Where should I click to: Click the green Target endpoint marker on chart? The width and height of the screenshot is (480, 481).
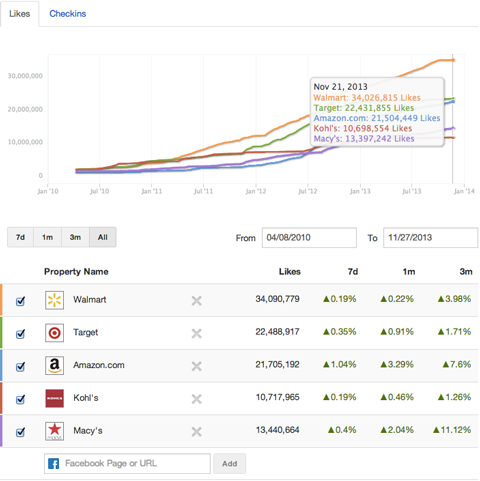[453, 99]
